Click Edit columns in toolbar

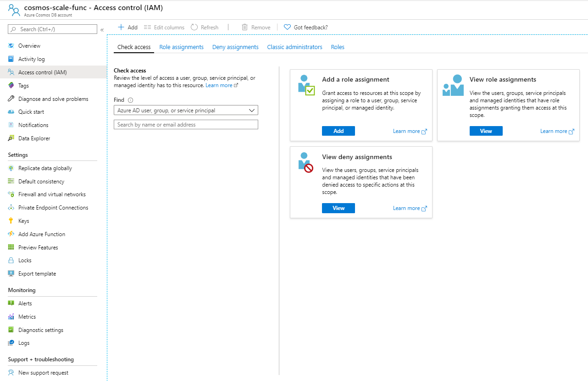point(164,28)
